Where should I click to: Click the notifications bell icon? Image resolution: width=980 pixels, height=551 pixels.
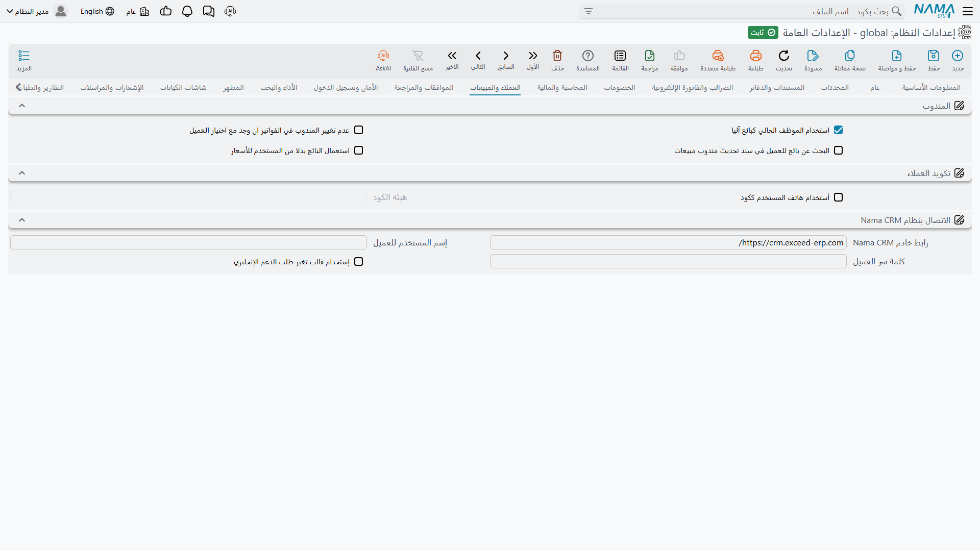pyautogui.click(x=187, y=11)
